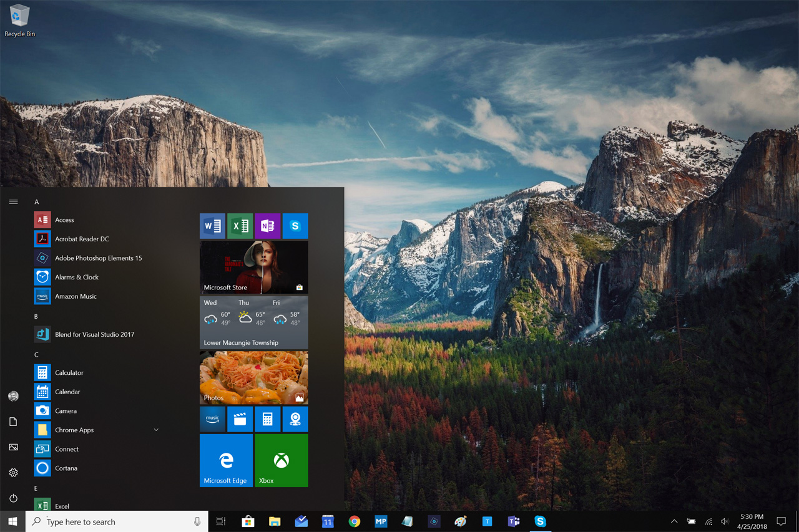
Task: Open the Movies & TV small tile
Action: click(240, 420)
